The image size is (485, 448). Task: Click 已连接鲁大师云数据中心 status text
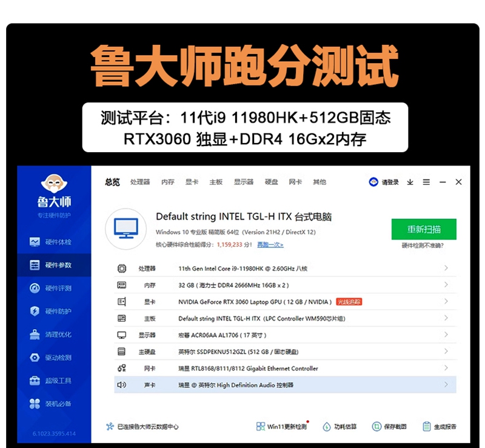[x=148, y=427]
